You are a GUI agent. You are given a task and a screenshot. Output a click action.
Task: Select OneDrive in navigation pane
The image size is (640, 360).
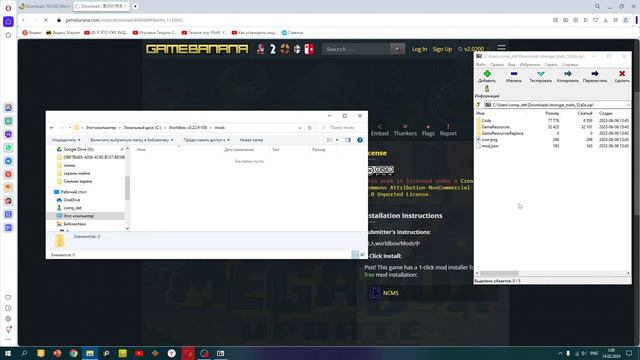pyautogui.click(x=72, y=200)
